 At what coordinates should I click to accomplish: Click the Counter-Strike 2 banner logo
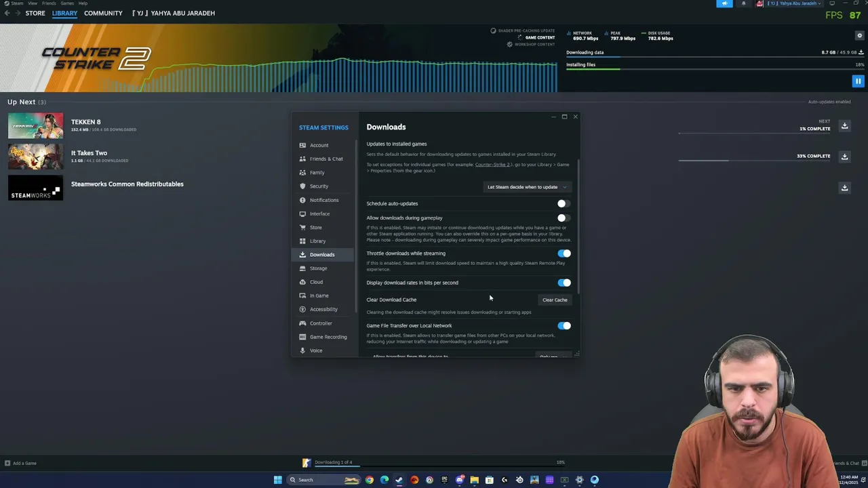95,58
